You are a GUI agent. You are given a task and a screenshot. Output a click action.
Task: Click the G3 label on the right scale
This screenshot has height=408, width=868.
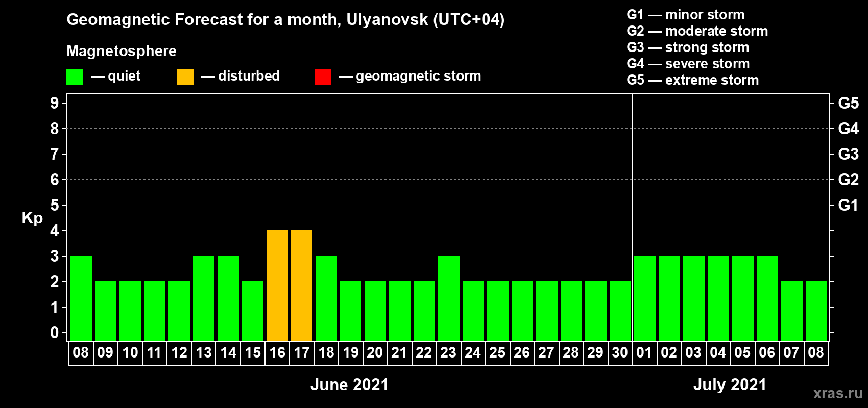(849, 154)
